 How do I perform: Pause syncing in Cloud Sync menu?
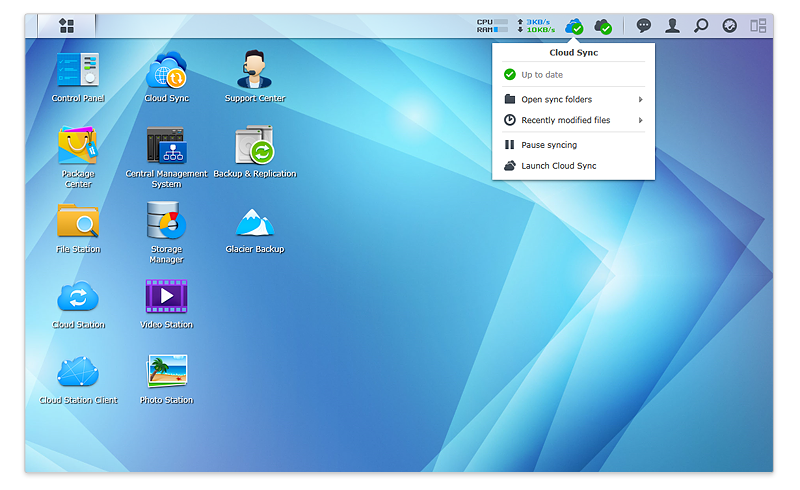(548, 145)
